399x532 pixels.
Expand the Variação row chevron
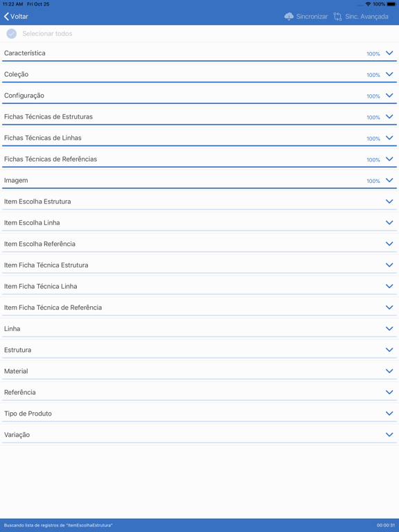[x=389, y=434]
